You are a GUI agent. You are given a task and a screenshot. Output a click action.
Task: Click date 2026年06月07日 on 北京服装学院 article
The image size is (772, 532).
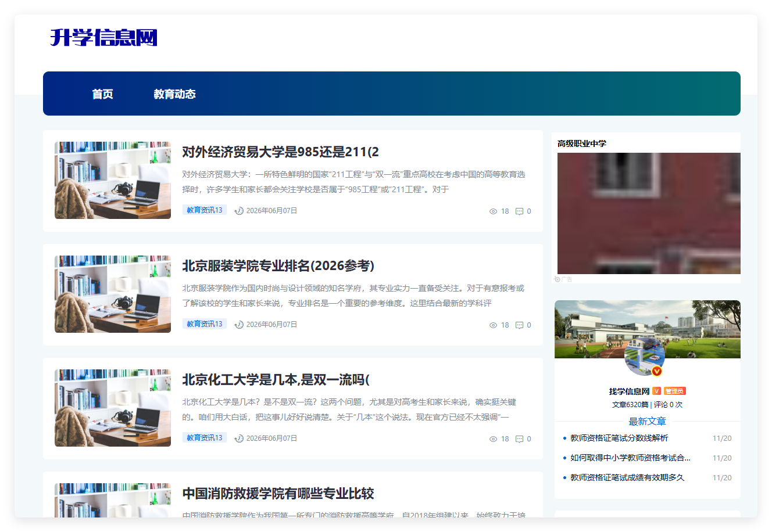[x=271, y=325]
